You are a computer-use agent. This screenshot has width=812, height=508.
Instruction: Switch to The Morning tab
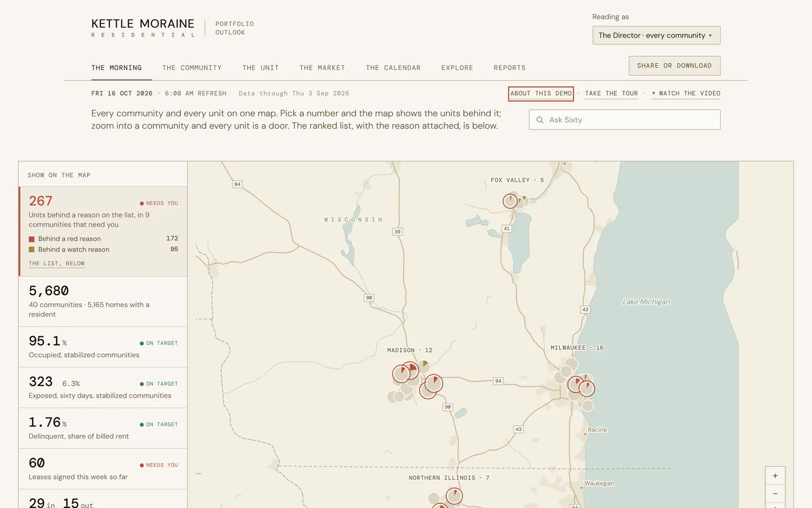117,68
